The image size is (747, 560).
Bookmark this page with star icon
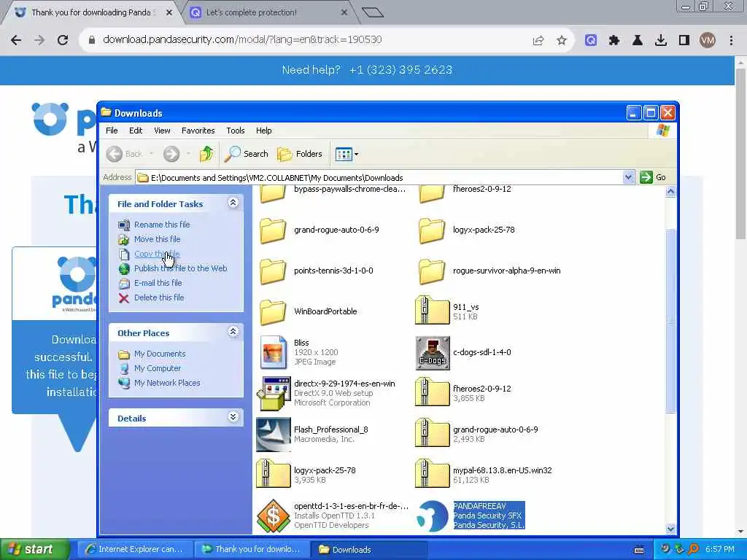pos(562,40)
